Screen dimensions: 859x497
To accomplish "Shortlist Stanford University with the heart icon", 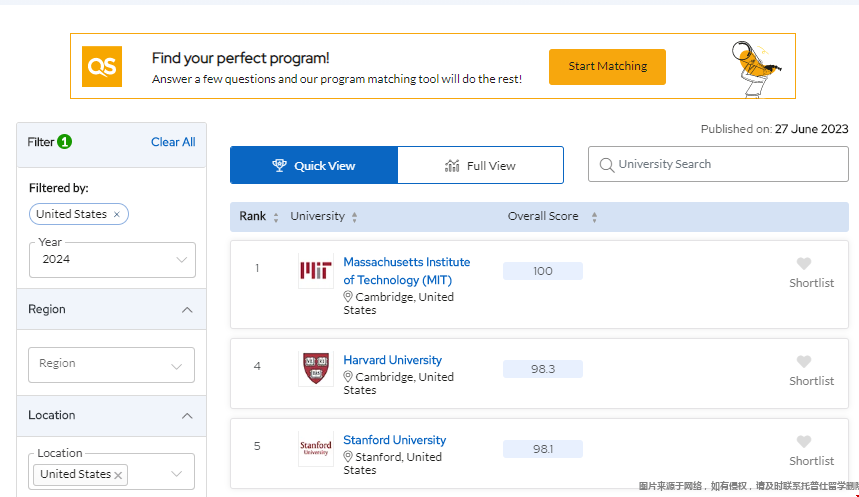I will coord(803,442).
